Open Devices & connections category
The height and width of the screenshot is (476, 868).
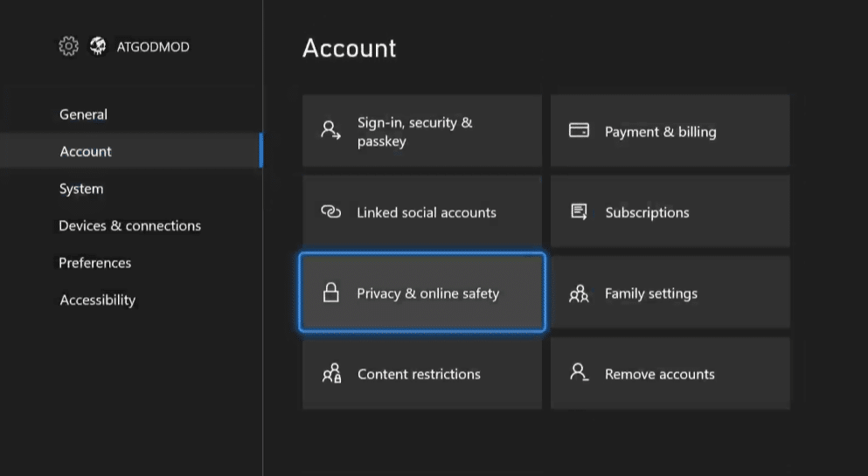131,225
